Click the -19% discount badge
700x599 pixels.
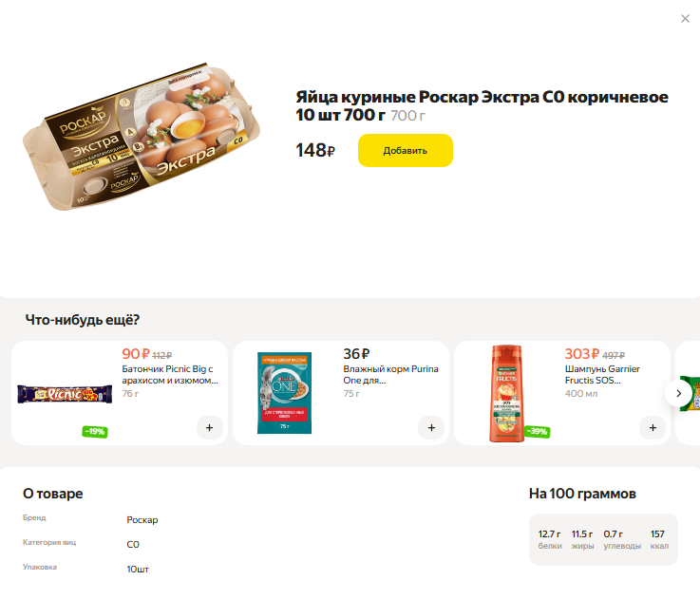[x=94, y=432]
